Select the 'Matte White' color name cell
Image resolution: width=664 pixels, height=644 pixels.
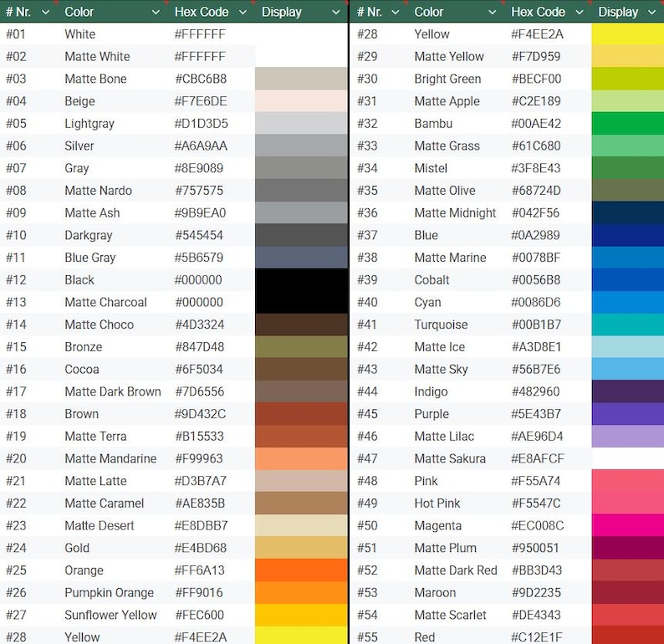point(97,57)
